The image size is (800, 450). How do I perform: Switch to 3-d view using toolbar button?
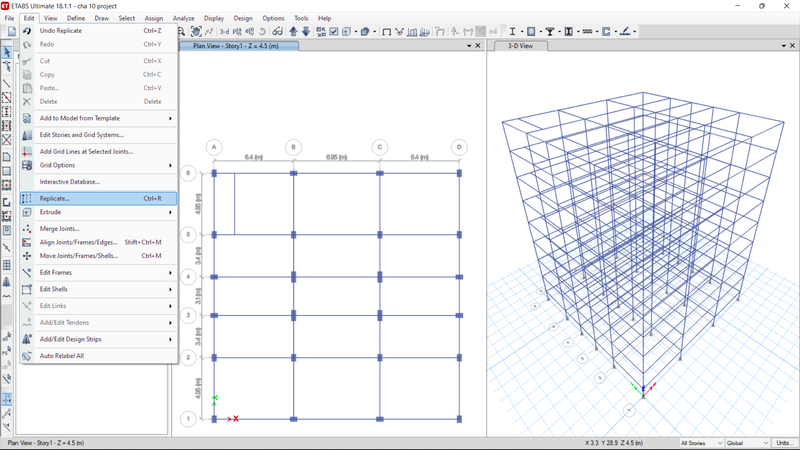(x=224, y=32)
